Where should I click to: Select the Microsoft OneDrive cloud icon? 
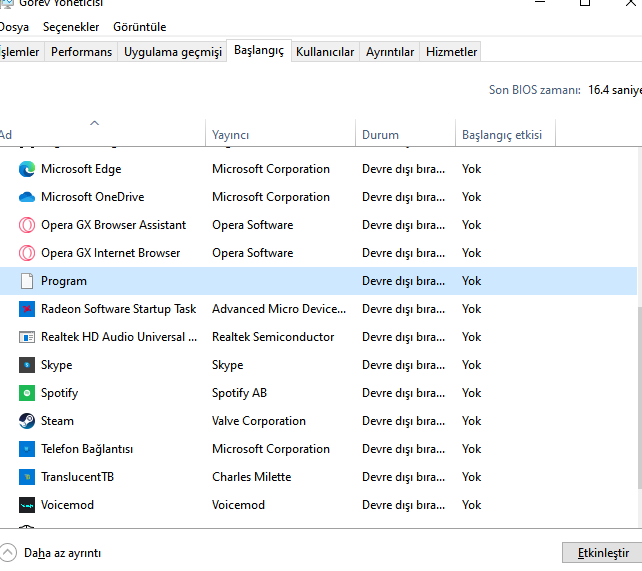pyautogui.click(x=27, y=197)
